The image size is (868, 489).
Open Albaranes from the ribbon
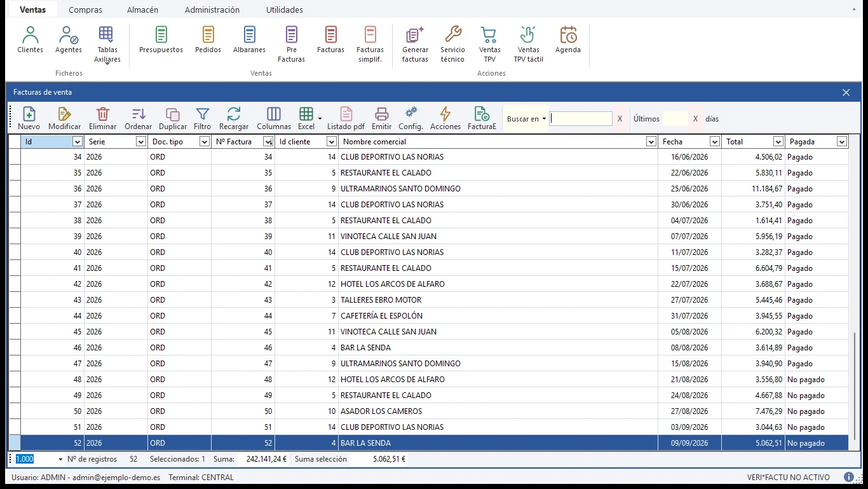(x=249, y=39)
